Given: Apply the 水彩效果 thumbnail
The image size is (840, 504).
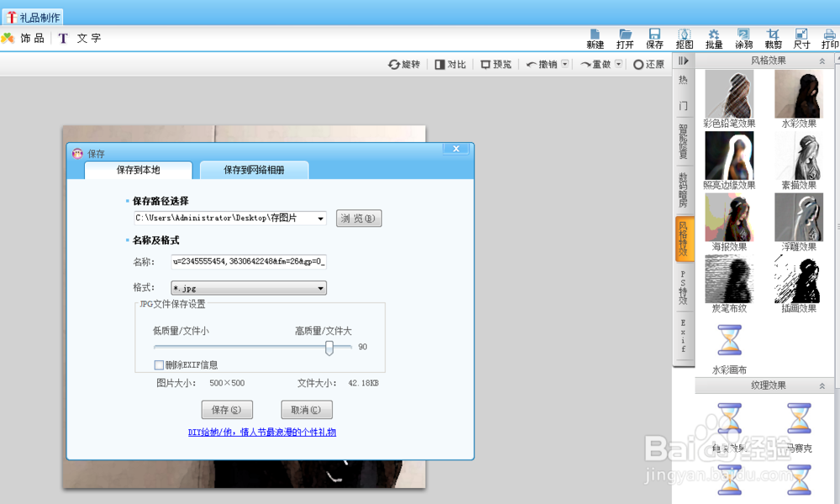Looking at the screenshot, I should pos(799,94).
